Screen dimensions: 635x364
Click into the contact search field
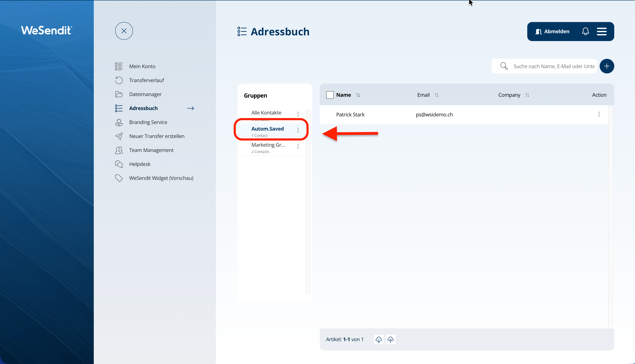[x=554, y=66]
